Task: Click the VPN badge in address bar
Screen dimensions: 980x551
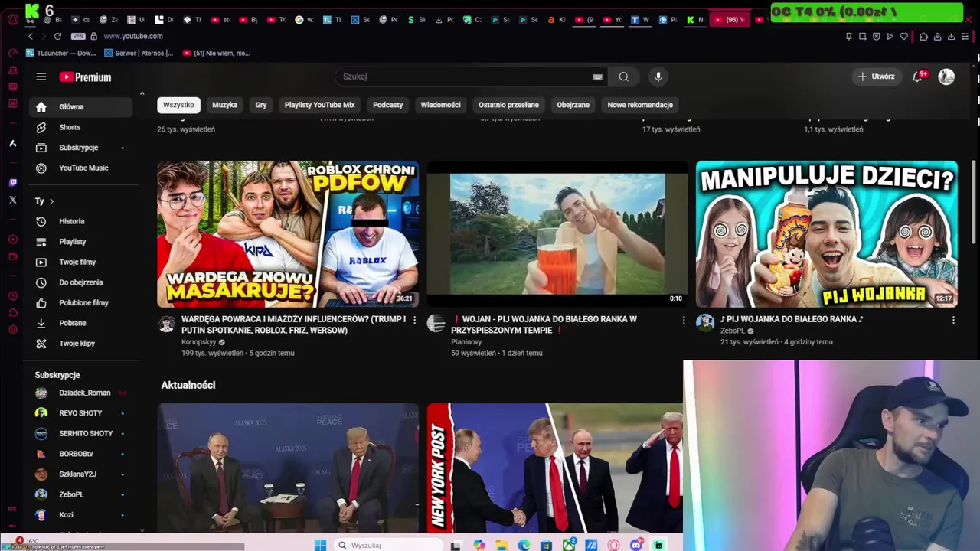Action: (x=78, y=36)
